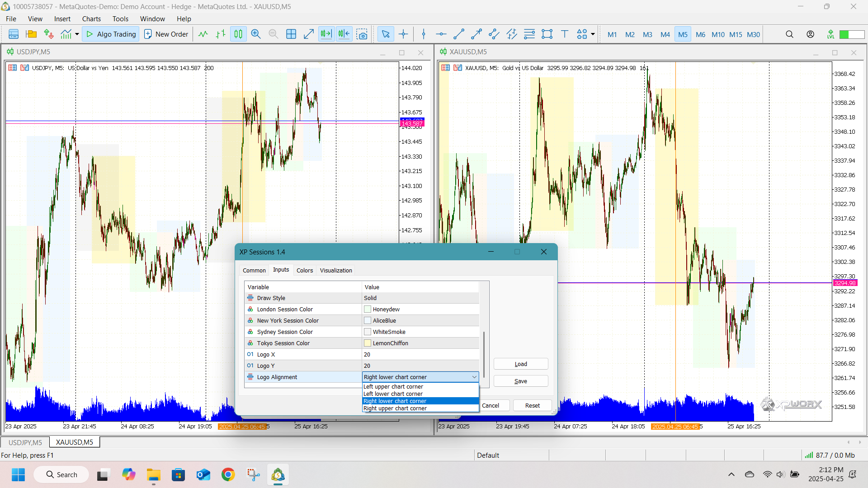The image size is (868, 488).
Task: Select the crosshair cursor tool
Action: (x=403, y=34)
